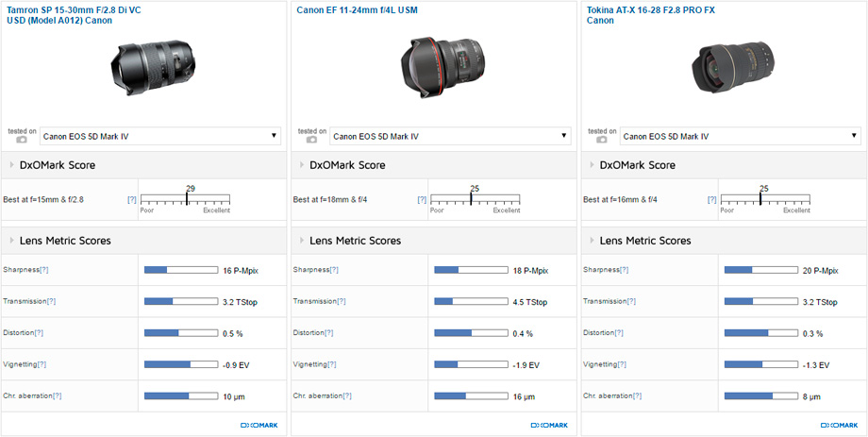868x437 pixels.
Task: Collapse Lens Metric Scores in the Canon 11-24mm panel
Action: click(x=303, y=241)
